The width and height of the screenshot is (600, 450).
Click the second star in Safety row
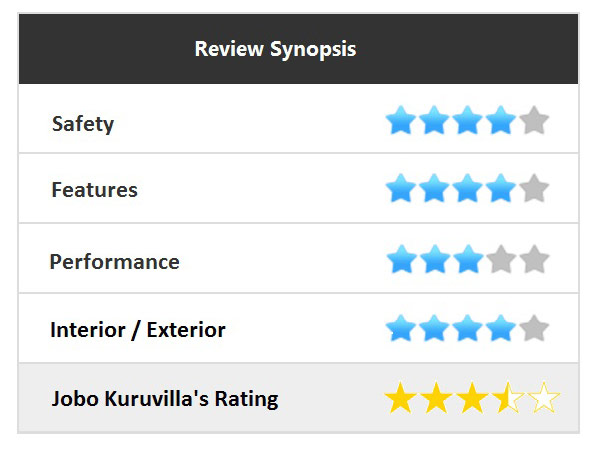[x=434, y=122]
